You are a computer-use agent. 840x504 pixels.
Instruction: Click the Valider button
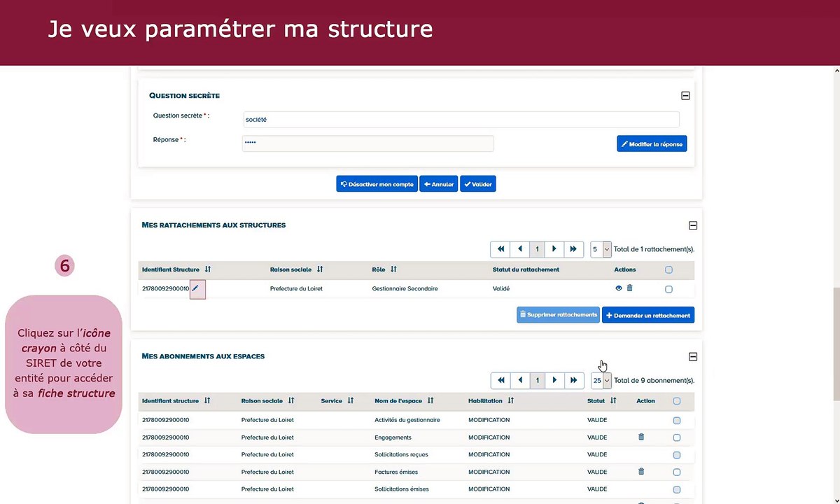click(478, 184)
